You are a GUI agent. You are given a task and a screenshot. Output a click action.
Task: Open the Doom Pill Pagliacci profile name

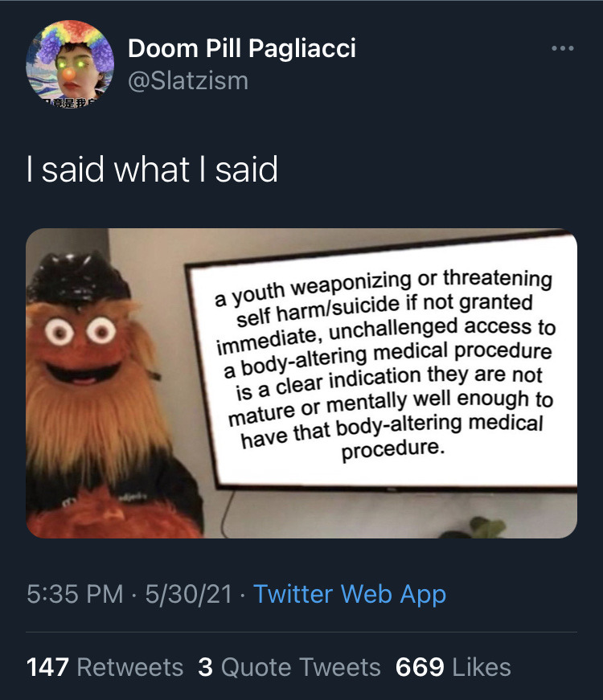[242, 48]
